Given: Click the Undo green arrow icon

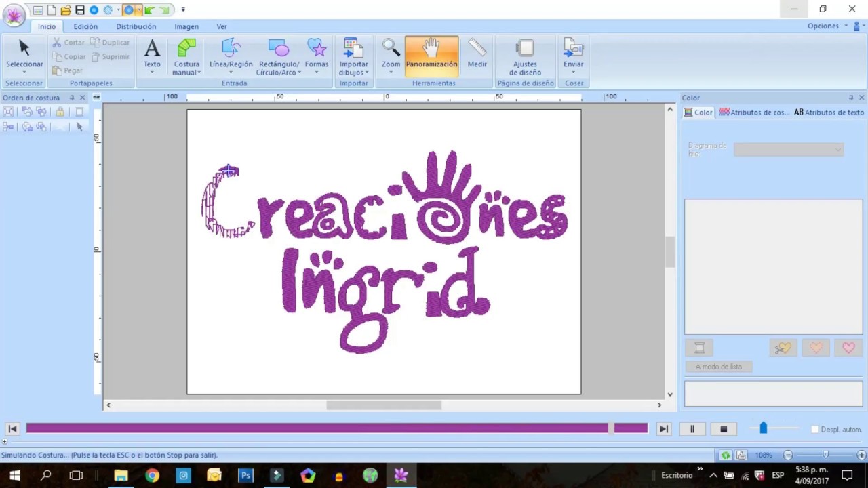Looking at the screenshot, I should (x=149, y=10).
